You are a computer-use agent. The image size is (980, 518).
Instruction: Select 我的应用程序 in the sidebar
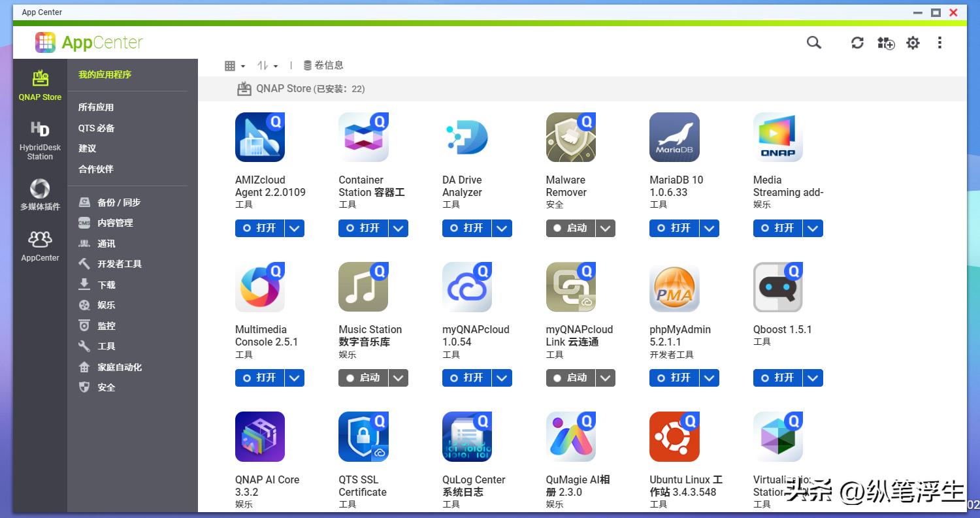pyautogui.click(x=105, y=74)
